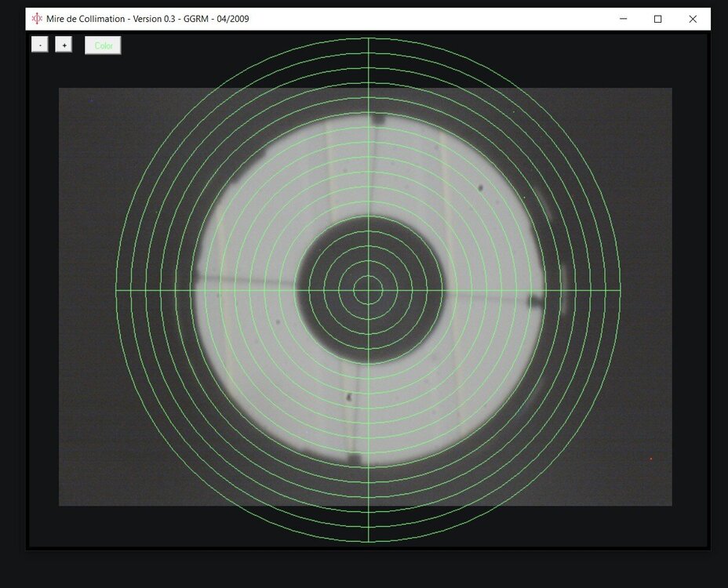Click the exact center of the green crosshair

pos(368,290)
